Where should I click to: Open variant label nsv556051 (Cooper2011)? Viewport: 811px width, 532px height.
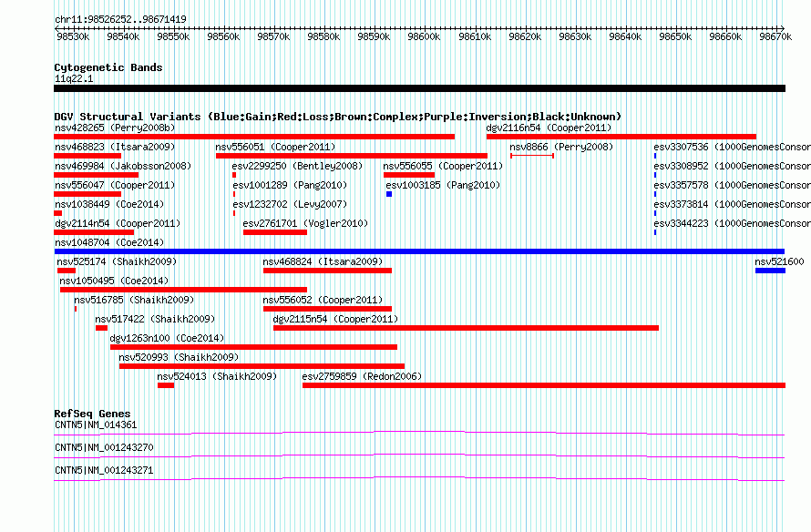click(276, 147)
